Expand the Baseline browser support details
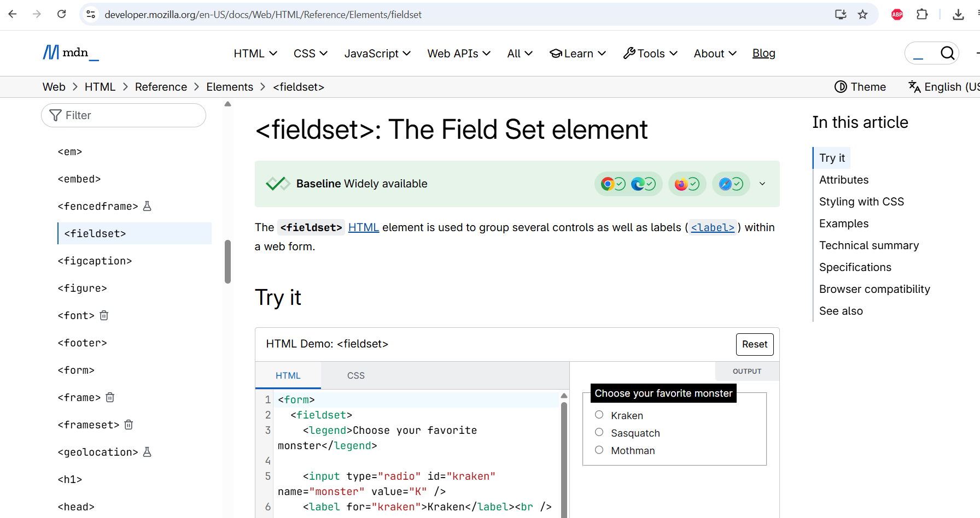The width and height of the screenshot is (980, 518). click(762, 184)
